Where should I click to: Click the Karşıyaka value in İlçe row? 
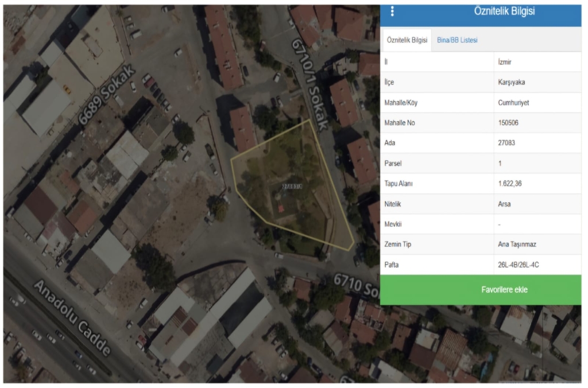click(x=512, y=82)
